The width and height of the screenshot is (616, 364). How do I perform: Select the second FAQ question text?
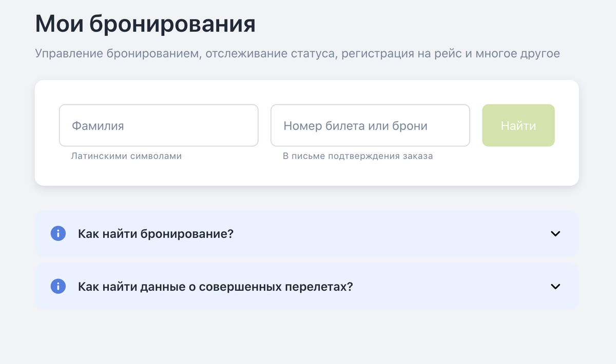[215, 286]
